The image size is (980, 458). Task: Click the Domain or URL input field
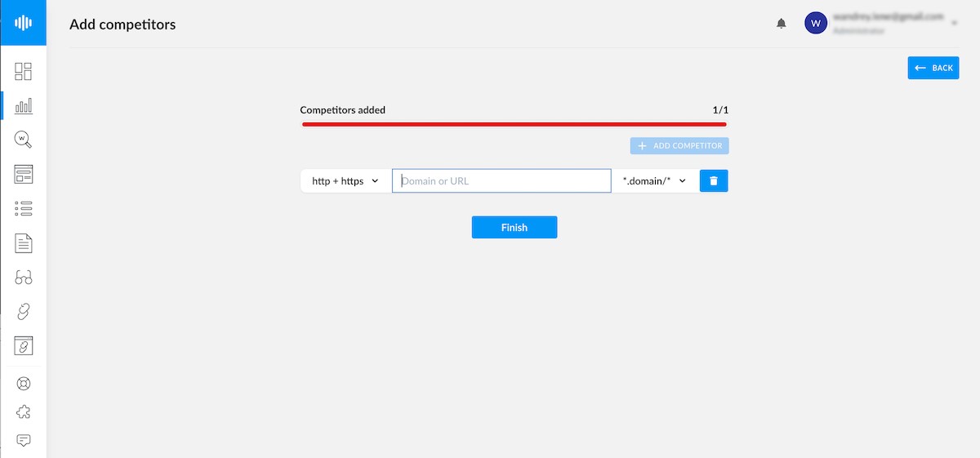501,180
